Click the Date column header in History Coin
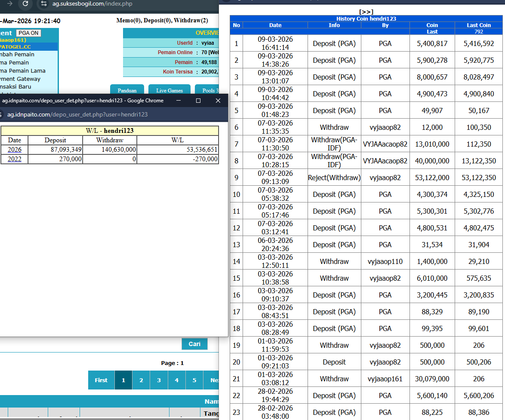The width and height of the screenshot is (505, 420). [275, 25]
